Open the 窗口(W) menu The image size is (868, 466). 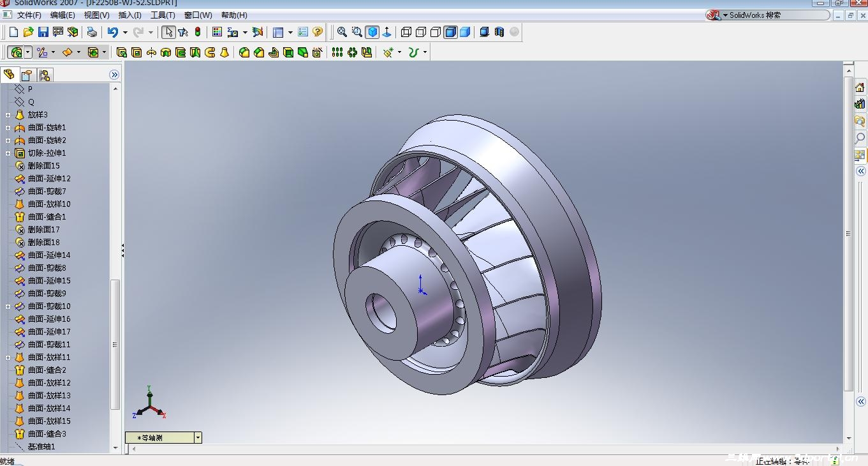point(198,15)
